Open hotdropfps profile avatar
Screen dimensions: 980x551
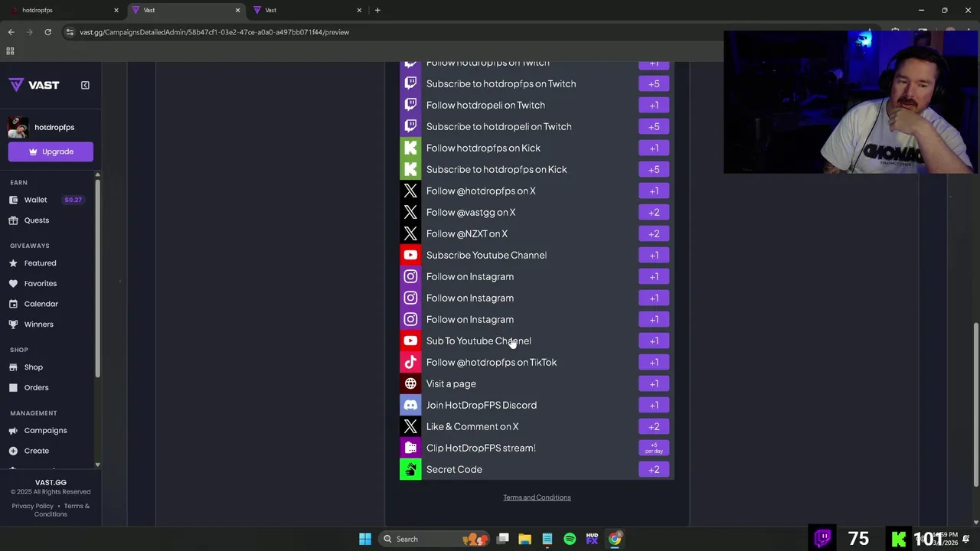click(18, 127)
